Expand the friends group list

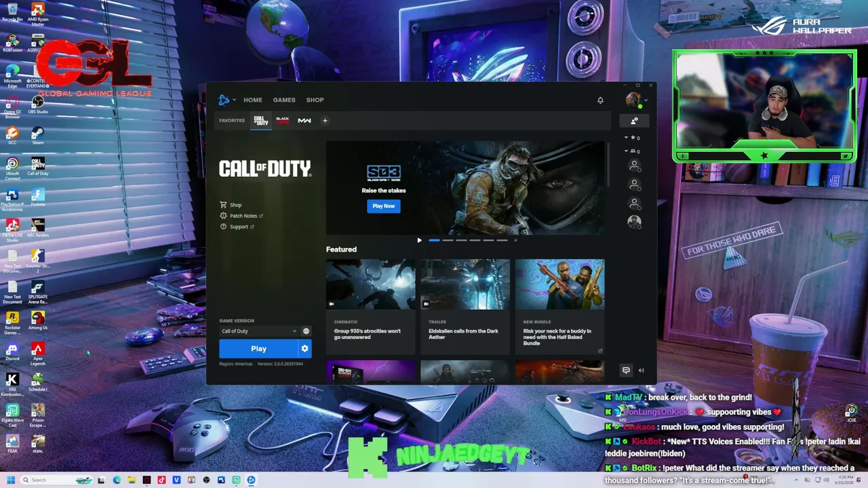tap(633, 151)
